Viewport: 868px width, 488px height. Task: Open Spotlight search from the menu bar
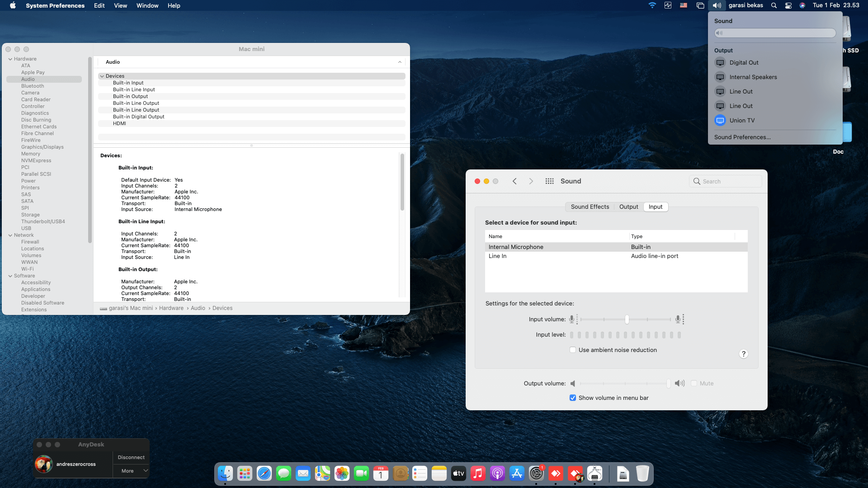(773, 5)
